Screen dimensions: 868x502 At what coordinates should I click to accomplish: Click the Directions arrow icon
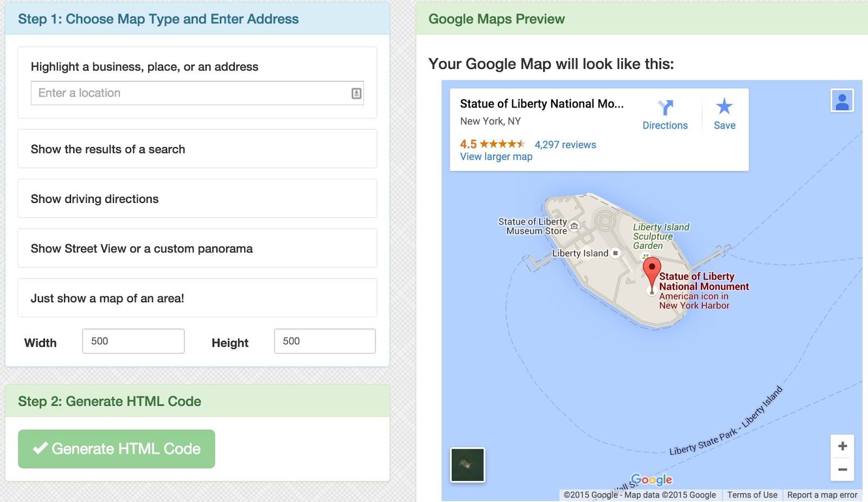click(x=665, y=107)
